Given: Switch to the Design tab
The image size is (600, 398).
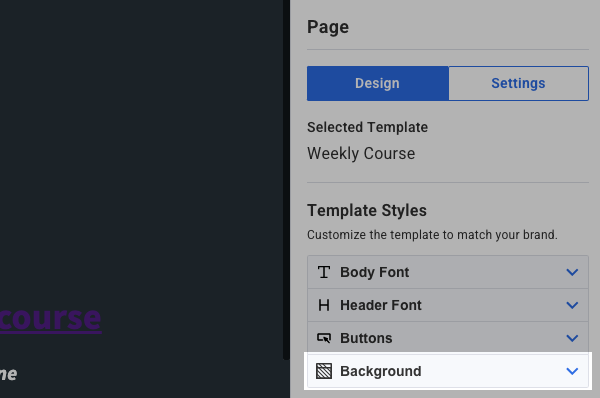Looking at the screenshot, I should [x=378, y=83].
